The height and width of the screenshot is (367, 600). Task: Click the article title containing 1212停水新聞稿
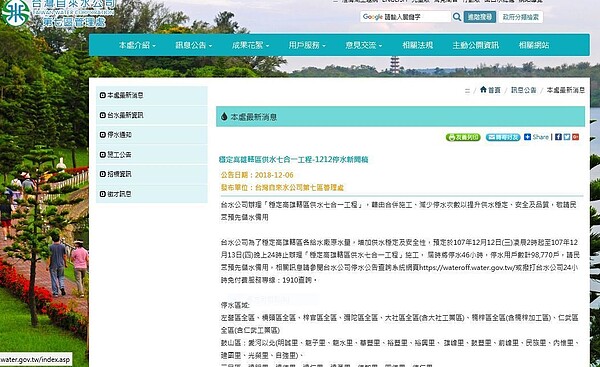[x=293, y=160]
